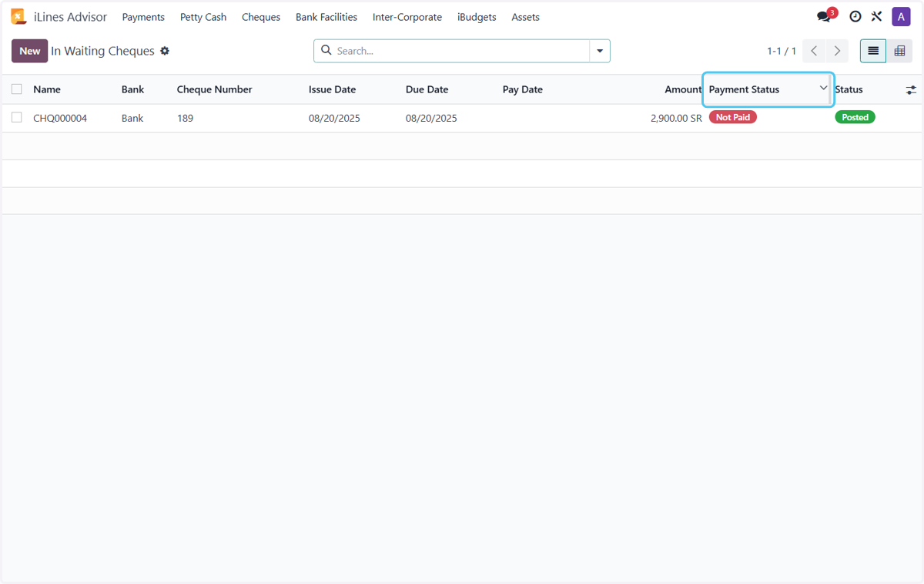The height and width of the screenshot is (584, 924).
Task: Tick the checkbox for CHQ000004 row
Action: coord(17,117)
